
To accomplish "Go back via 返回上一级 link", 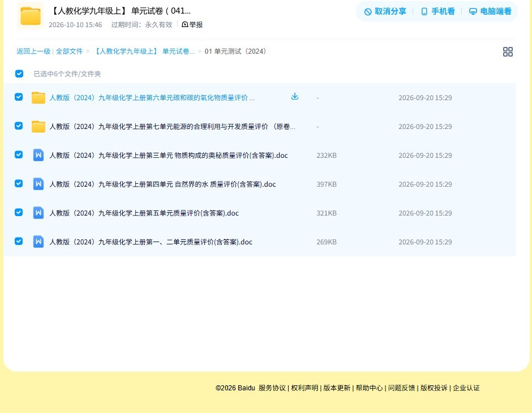I will 33,51.
